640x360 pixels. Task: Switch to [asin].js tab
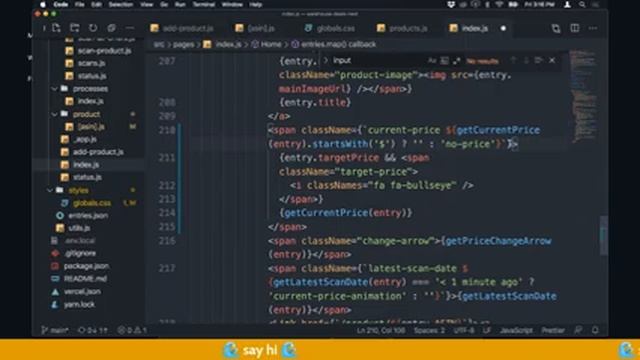[256, 28]
